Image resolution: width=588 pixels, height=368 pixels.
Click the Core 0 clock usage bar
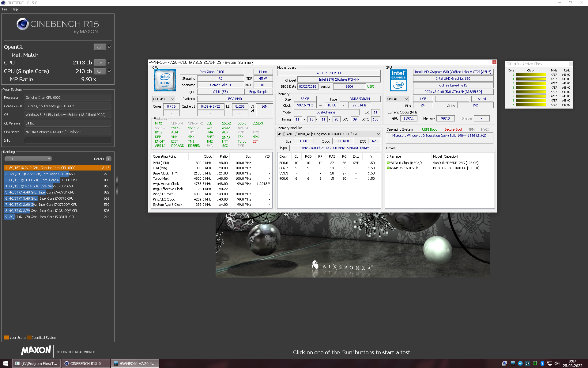[531, 75]
